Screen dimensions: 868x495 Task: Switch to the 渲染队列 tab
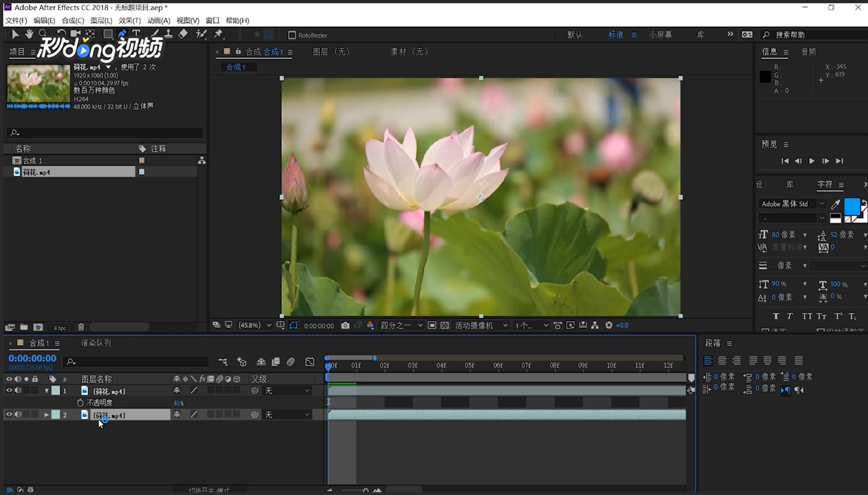pyautogui.click(x=96, y=343)
